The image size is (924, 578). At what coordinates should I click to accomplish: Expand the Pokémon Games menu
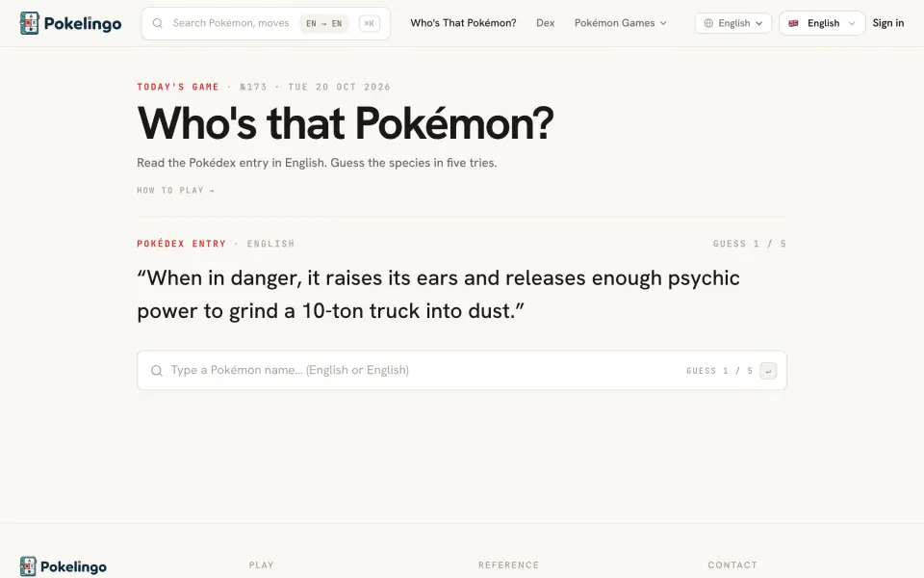[621, 23]
